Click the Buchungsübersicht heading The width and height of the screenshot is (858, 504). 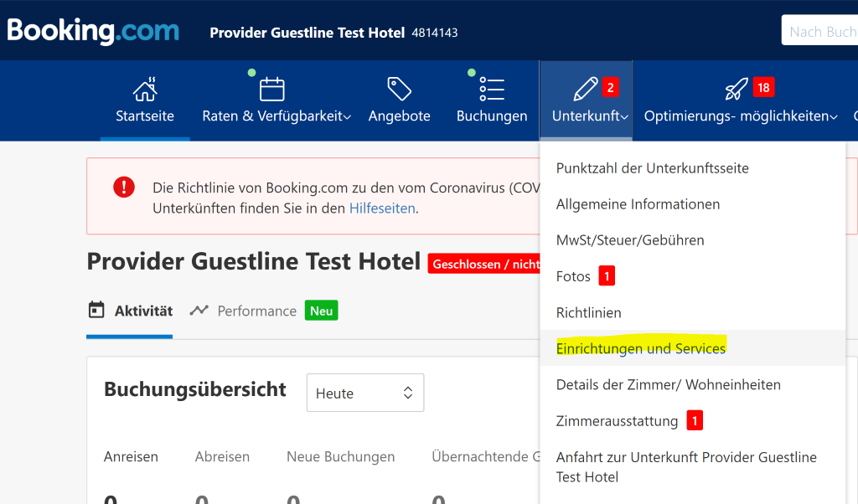pos(194,390)
